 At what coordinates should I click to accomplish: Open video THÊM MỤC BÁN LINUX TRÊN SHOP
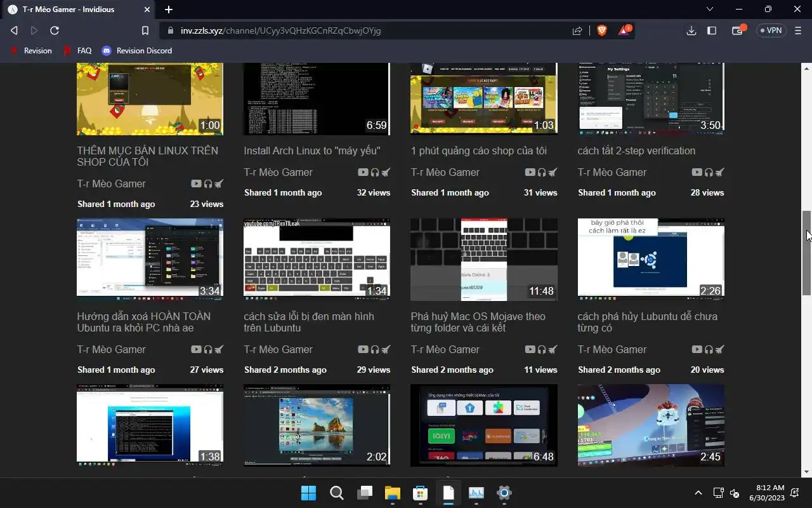pyautogui.click(x=147, y=156)
